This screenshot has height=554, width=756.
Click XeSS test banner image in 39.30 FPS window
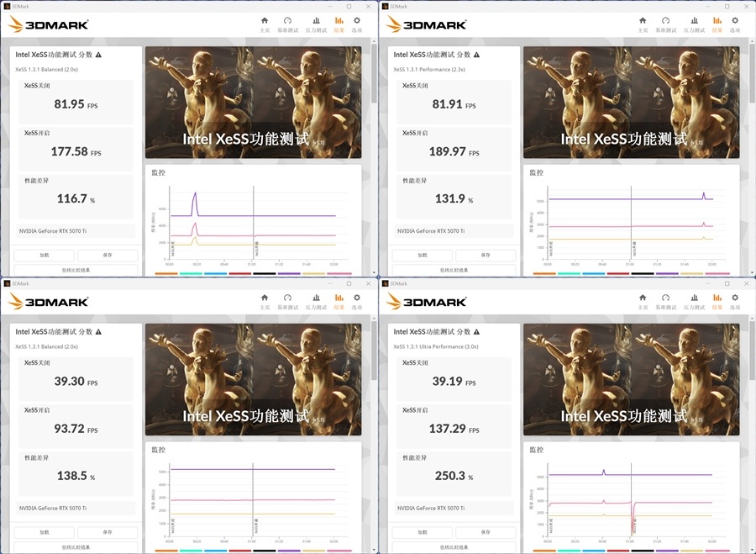tap(253, 379)
